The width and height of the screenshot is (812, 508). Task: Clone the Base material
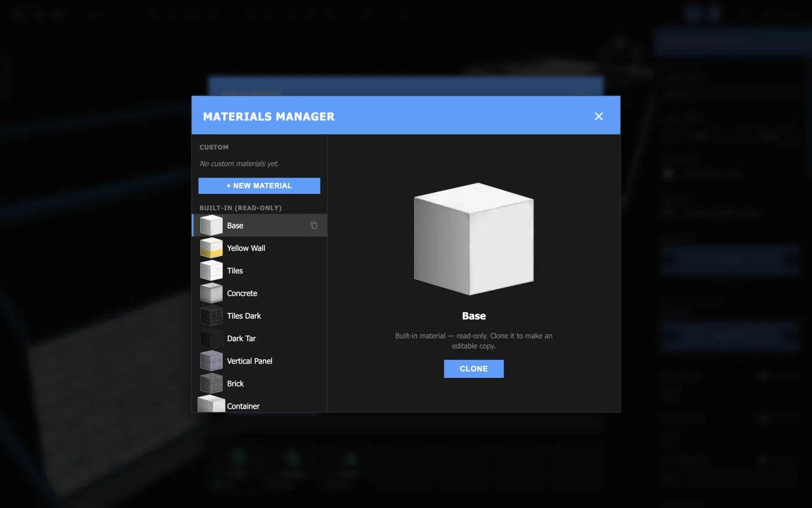pyautogui.click(x=474, y=369)
